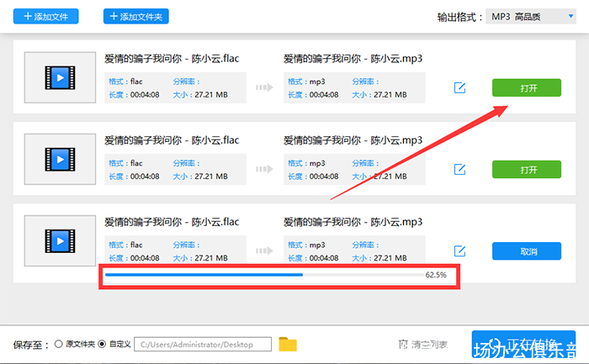589x364 pixels.
Task: Click the third row source filename ending .flac
Action: tap(172, 222)
